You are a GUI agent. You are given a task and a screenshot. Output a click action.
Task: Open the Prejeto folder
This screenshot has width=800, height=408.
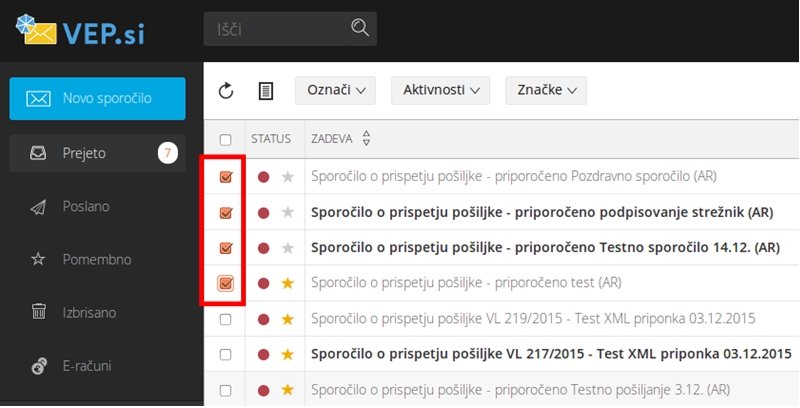[97, 153]
